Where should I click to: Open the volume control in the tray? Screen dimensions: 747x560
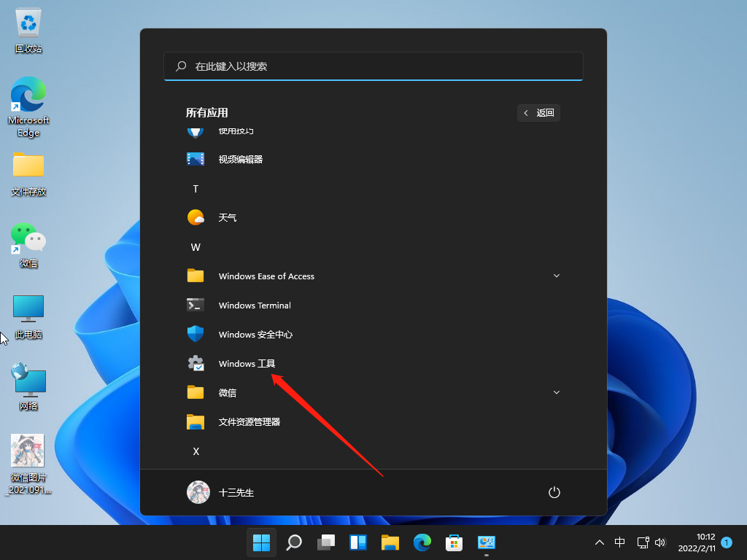click(660, 542)
